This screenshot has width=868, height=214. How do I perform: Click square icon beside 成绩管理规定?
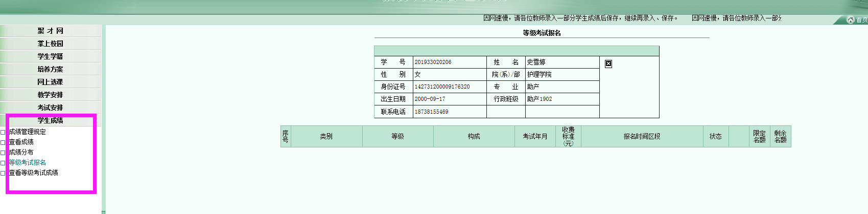pos(3,132)
